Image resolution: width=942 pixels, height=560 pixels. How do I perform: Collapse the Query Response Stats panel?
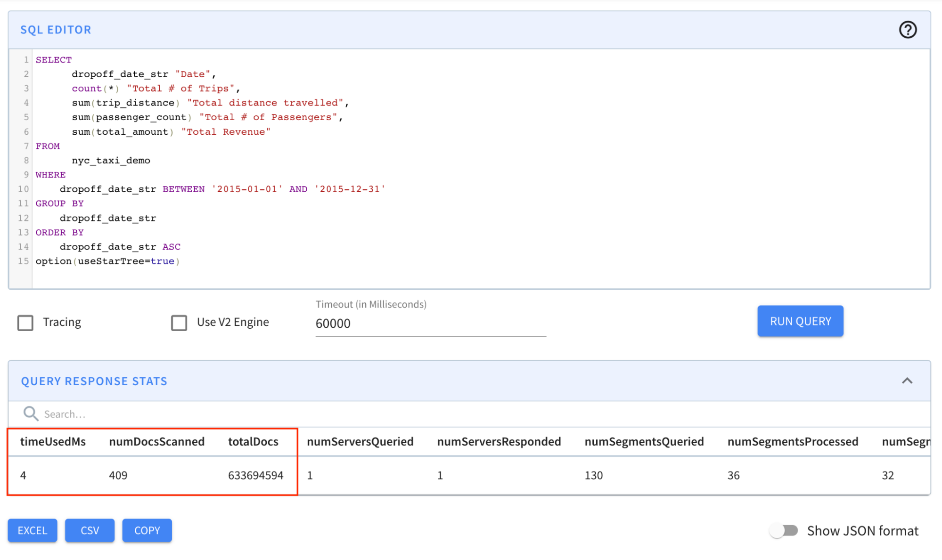click(x=907, y=381)
